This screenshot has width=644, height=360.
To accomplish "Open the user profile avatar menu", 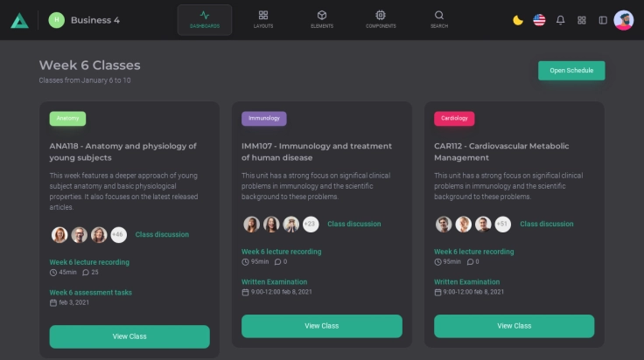I will [624, 20].
